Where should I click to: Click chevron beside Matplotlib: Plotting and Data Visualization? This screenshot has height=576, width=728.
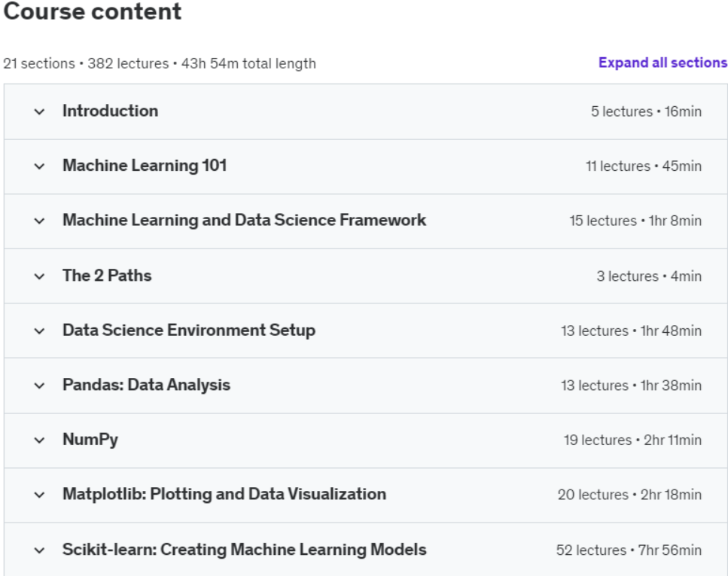point(39,495)
